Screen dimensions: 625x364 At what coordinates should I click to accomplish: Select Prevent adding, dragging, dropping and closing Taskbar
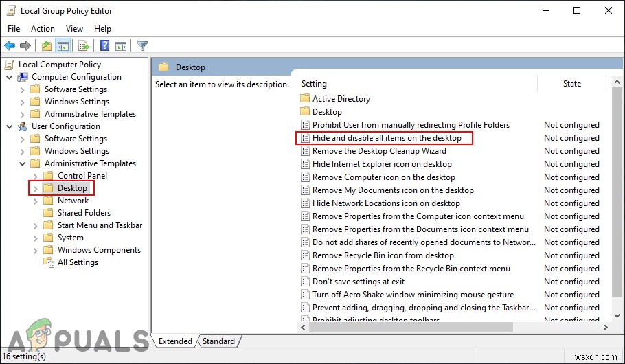tap(423, 308)
